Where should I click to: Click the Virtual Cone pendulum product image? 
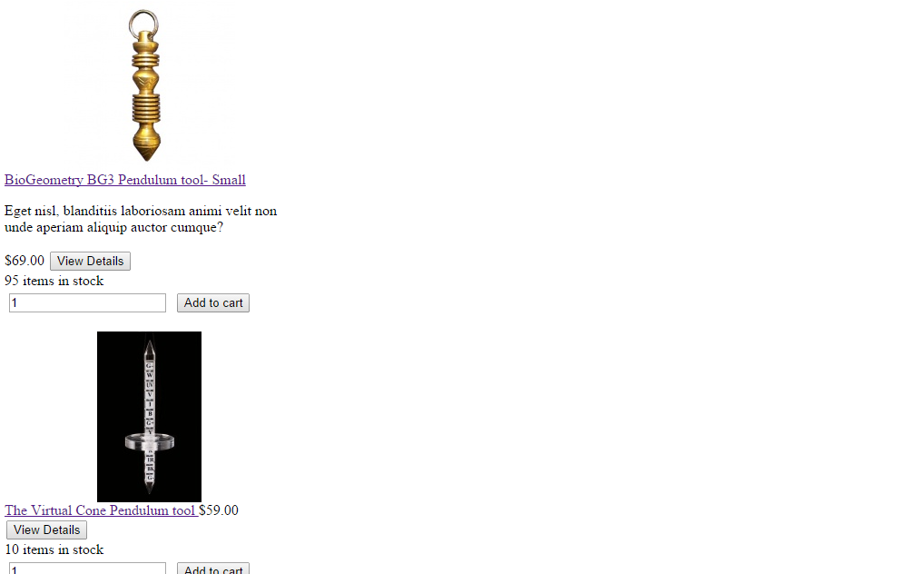click(x=149, y=417)
